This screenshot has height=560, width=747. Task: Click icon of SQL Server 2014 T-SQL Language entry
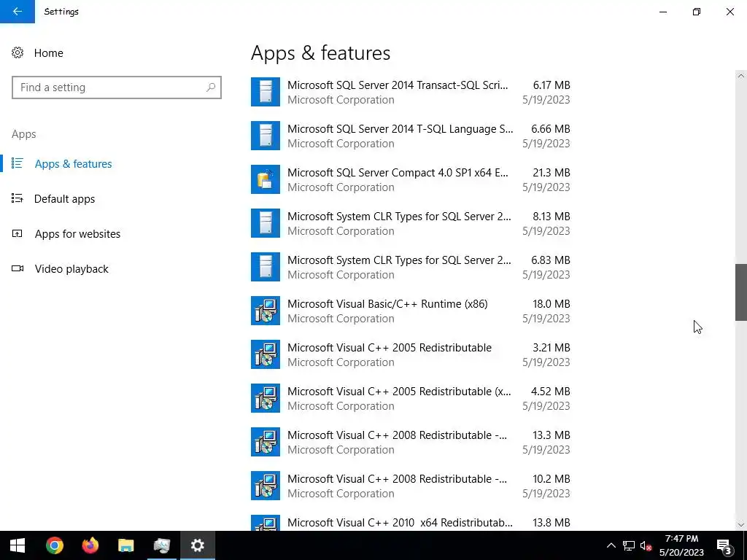(x=266, y=136)
